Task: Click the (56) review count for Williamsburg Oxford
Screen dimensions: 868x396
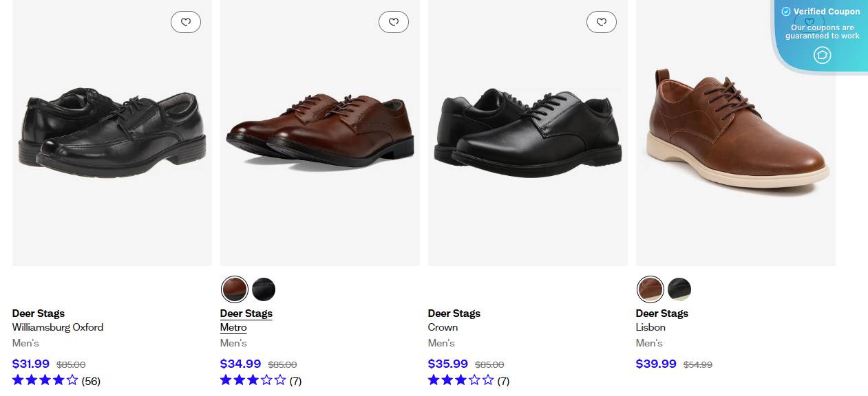Action: coord(90,381)
